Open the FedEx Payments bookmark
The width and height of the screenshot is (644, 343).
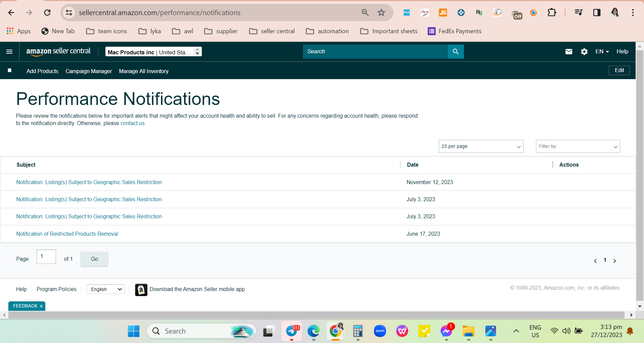[454, 31]
